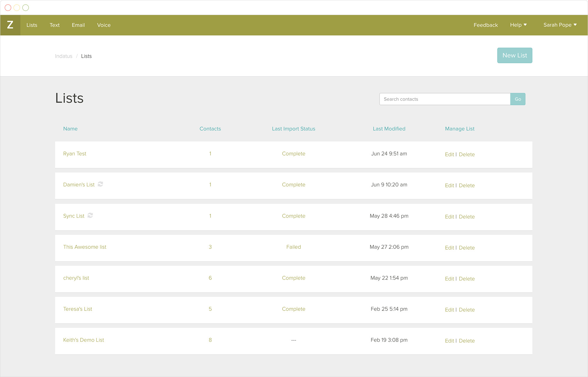Click sync icon next to Damien's List
This screenshot has height=377, width=588.
[100, 184]
